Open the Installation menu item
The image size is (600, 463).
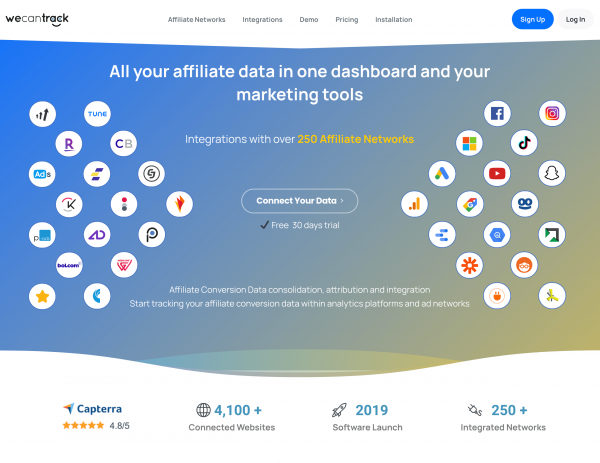tap(393, 20)
